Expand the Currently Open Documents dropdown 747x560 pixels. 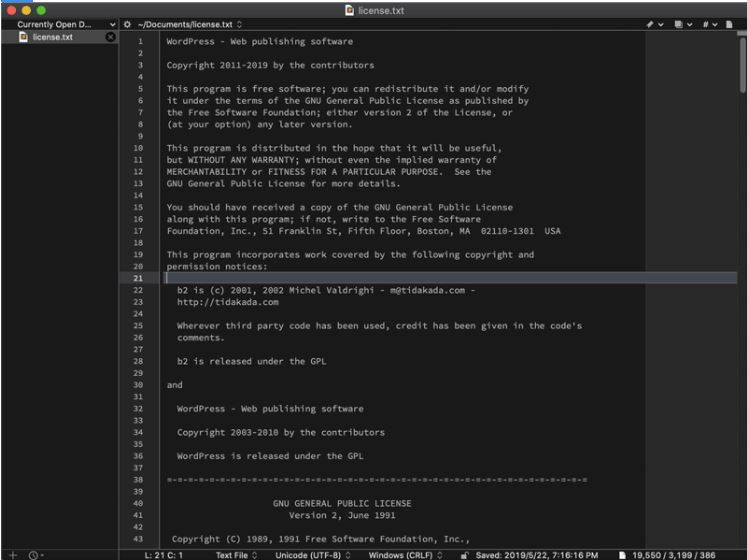click(112, 24)
